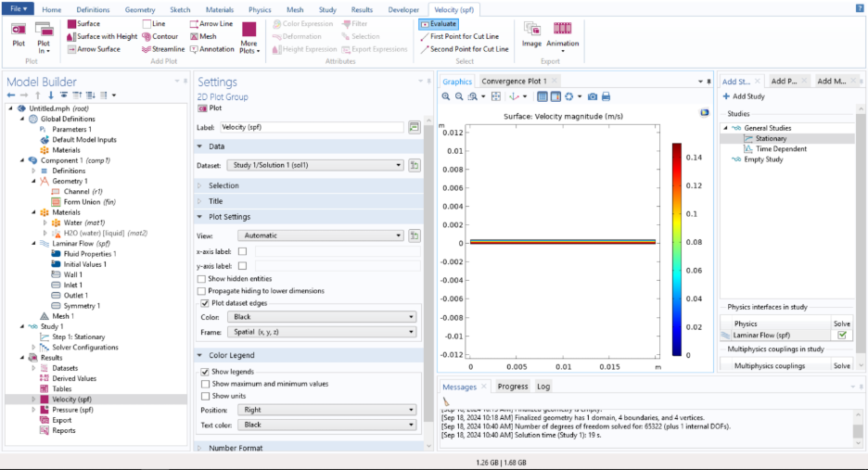Open the Frame dropdown
Screen dimensions: 868x470
322,332
